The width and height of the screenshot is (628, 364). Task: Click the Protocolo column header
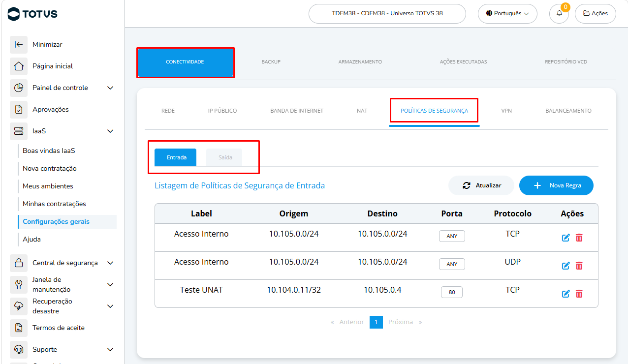tap(512, 213)
